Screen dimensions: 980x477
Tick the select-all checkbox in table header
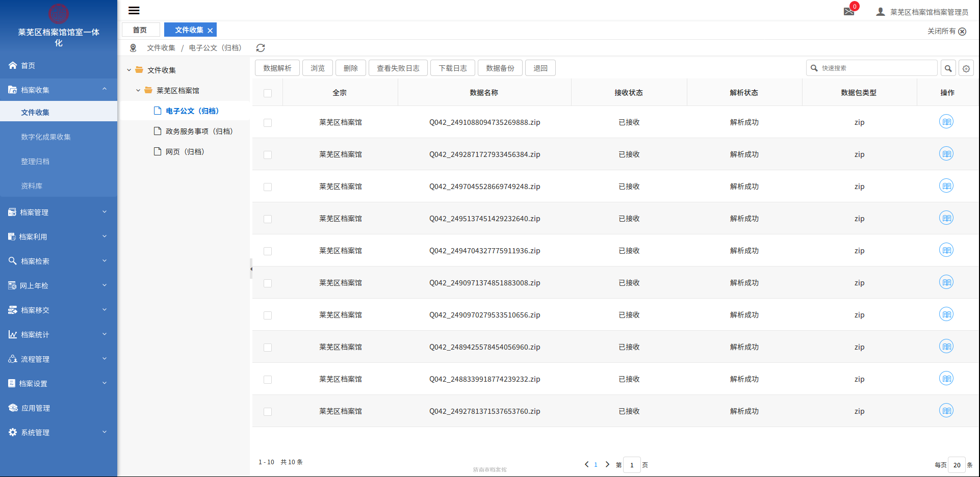[268, 93]
